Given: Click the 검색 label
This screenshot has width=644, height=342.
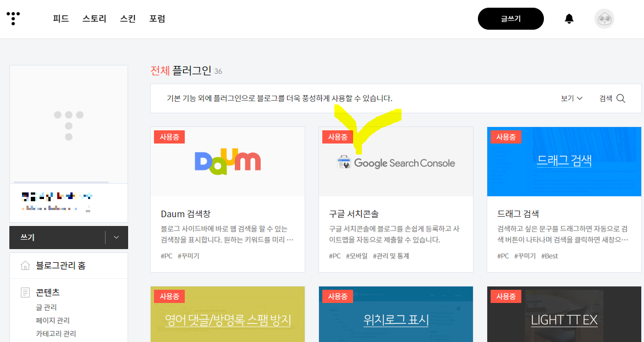Looking at the screenshot, I should [606, 98].
